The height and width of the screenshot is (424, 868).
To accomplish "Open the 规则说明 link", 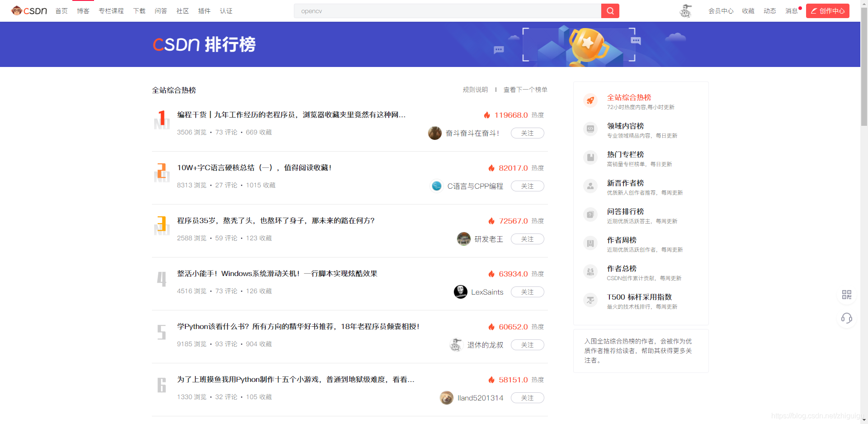I will coord(475,90).
